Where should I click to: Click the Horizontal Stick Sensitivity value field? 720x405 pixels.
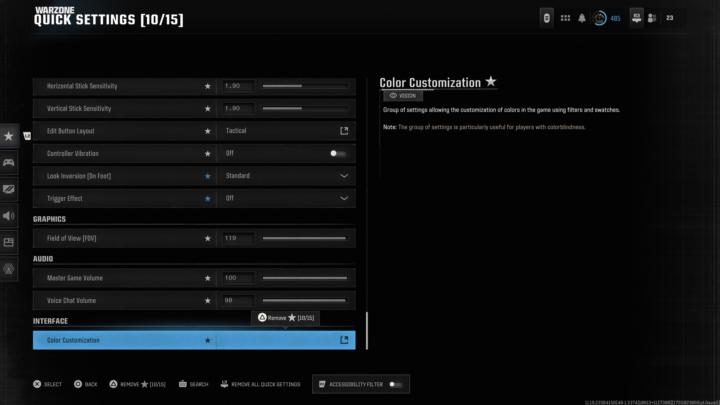tap(238, 86)
